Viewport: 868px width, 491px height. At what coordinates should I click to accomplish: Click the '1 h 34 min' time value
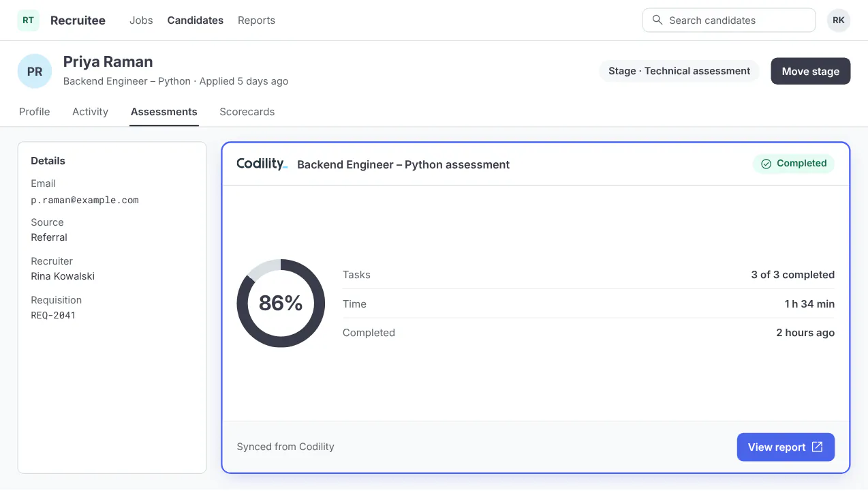click(809, 304)
